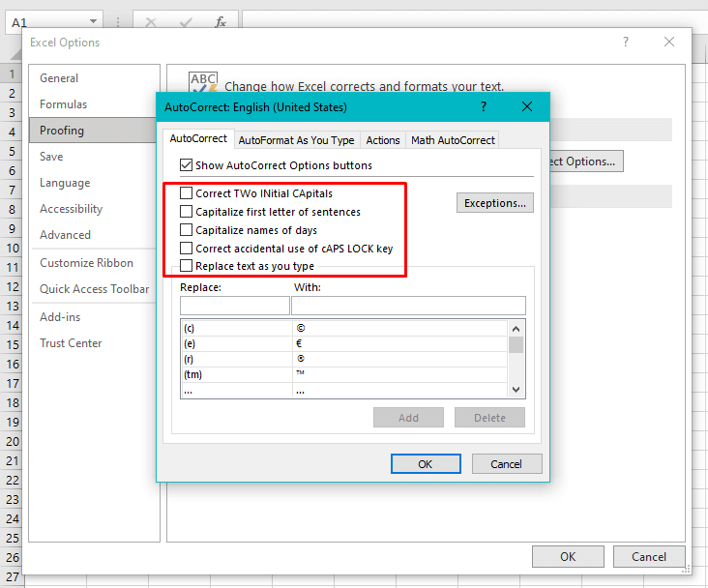Click the Excel Options help question mark
Screen dimensions: 708x588
(626, 42)
